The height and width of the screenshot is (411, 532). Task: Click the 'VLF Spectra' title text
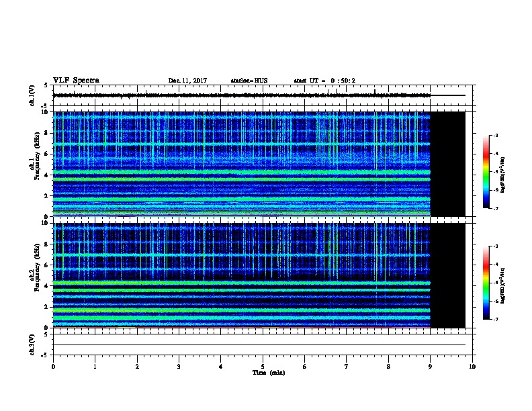pos(76,81)
